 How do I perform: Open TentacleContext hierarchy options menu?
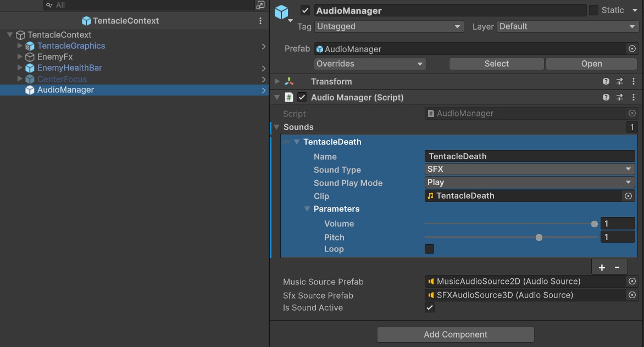260,21
